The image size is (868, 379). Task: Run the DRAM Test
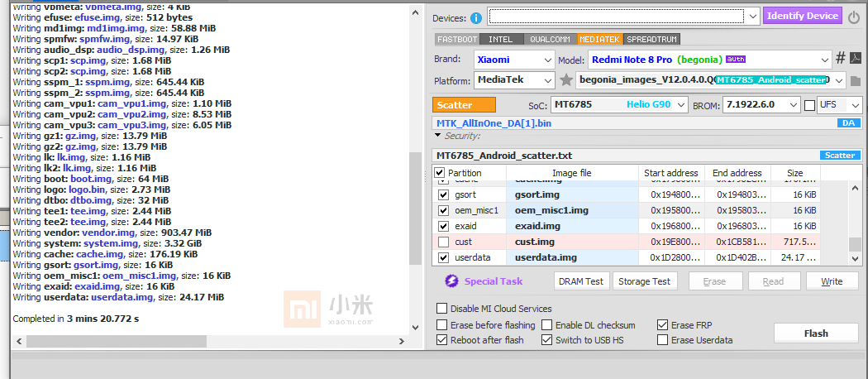click(580, 281)
